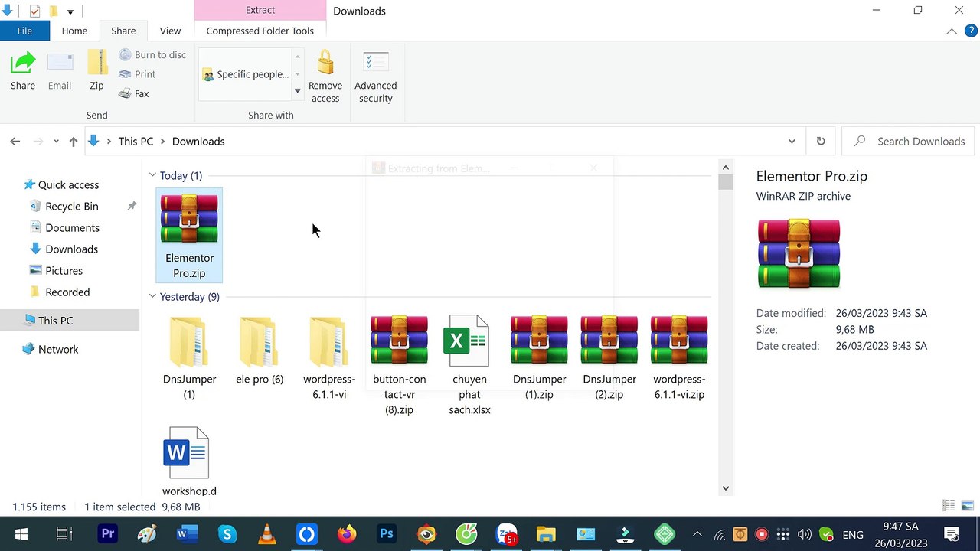Click the Zip folder ribbon icon
980x551 pixels.
96,70
